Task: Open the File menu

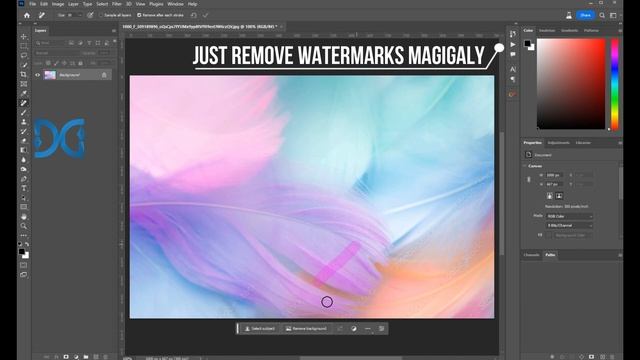Action: pyautogui.click(x=33, y=4)
